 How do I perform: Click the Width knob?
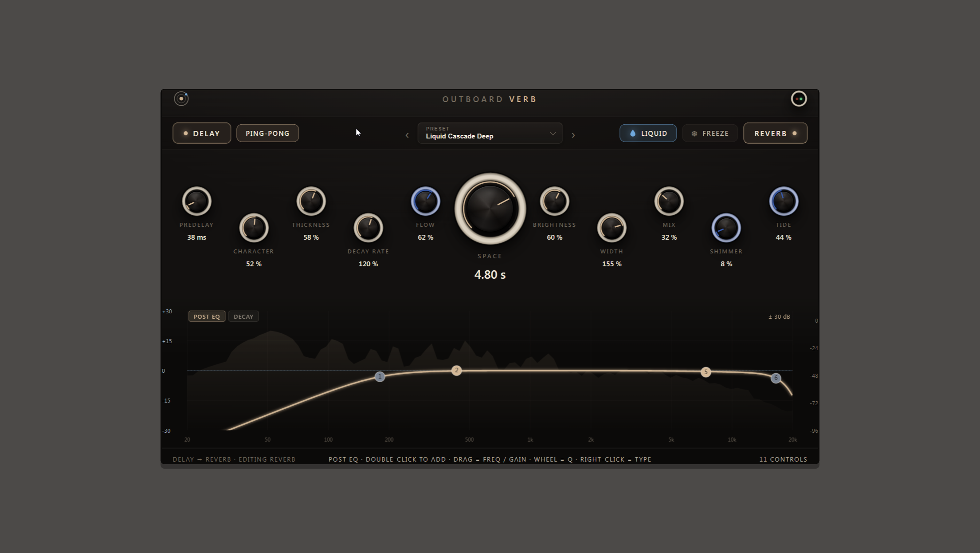click(x=612, y=228)
